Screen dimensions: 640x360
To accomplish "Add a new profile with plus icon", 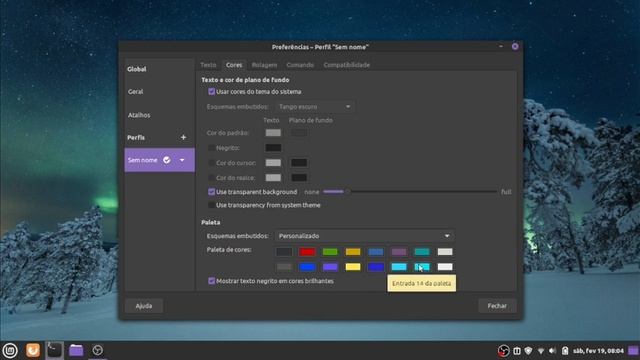I will pyautogui.click(x=183, y=138).
